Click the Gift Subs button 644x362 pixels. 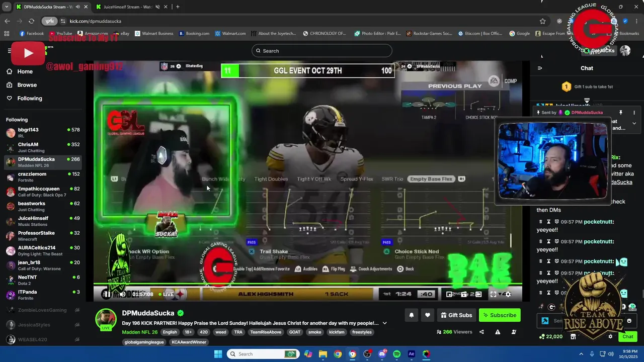coord(456,315)
